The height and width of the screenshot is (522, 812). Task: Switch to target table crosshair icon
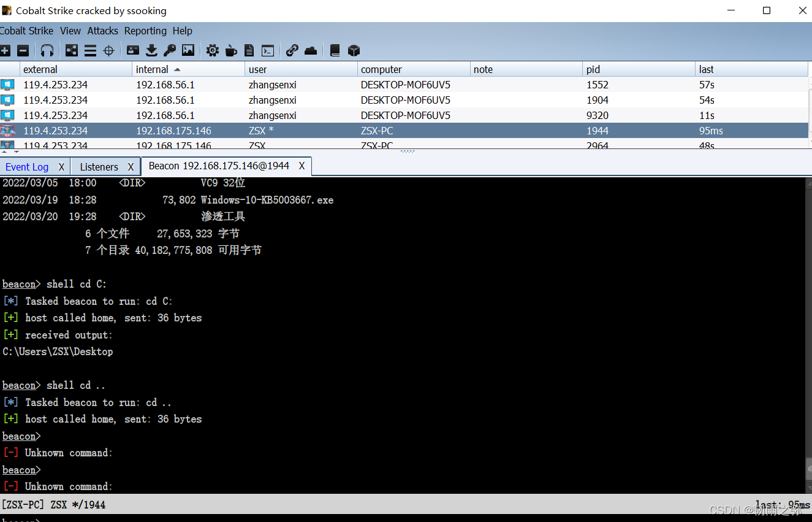tap(108, 50)
